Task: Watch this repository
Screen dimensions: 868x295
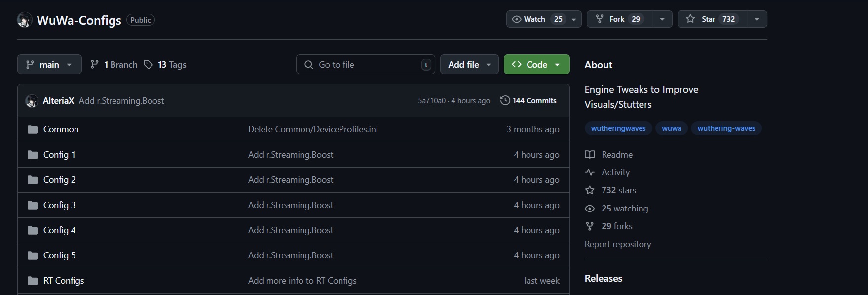Action: coord(536,19)
